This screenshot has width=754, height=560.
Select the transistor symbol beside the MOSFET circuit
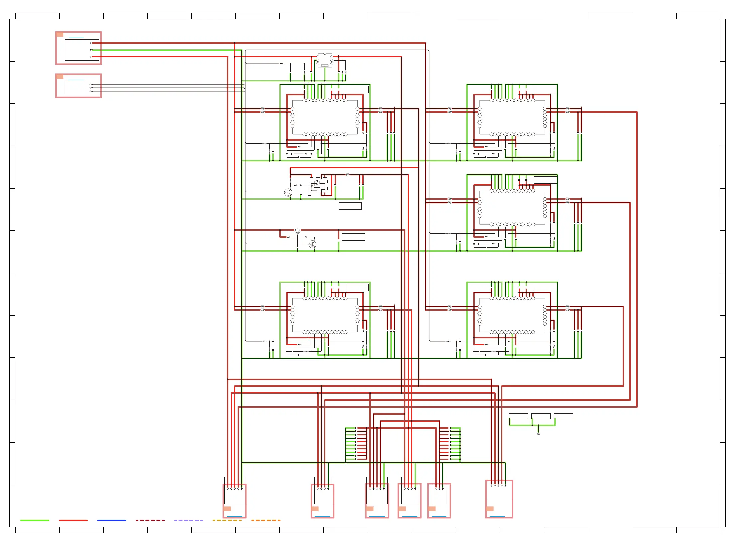point(288,193)
